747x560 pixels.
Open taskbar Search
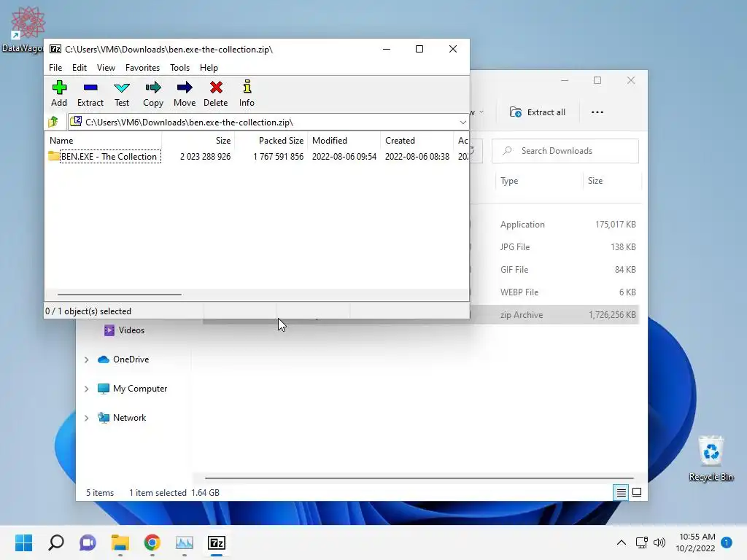click(x=55, y=542)
